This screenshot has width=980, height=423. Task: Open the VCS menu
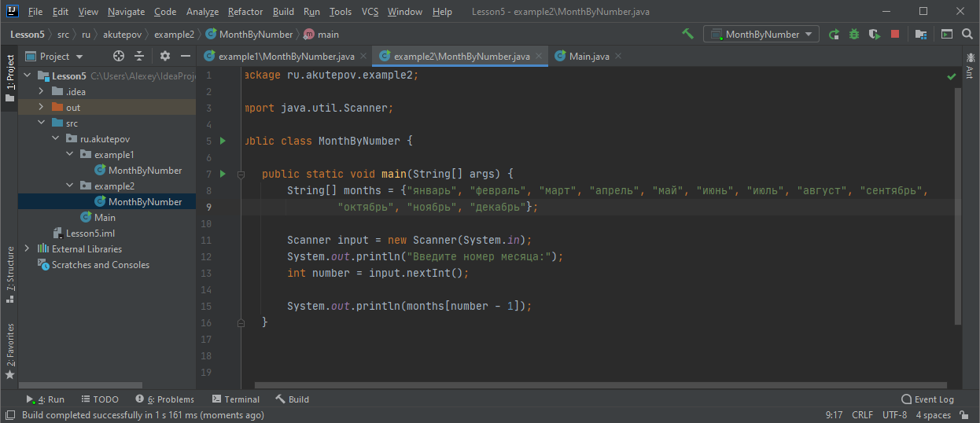[x=370, y=12]
